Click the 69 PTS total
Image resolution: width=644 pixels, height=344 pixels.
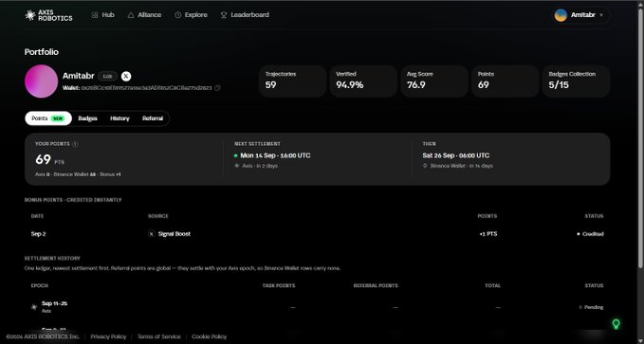[x=49, y=160]
